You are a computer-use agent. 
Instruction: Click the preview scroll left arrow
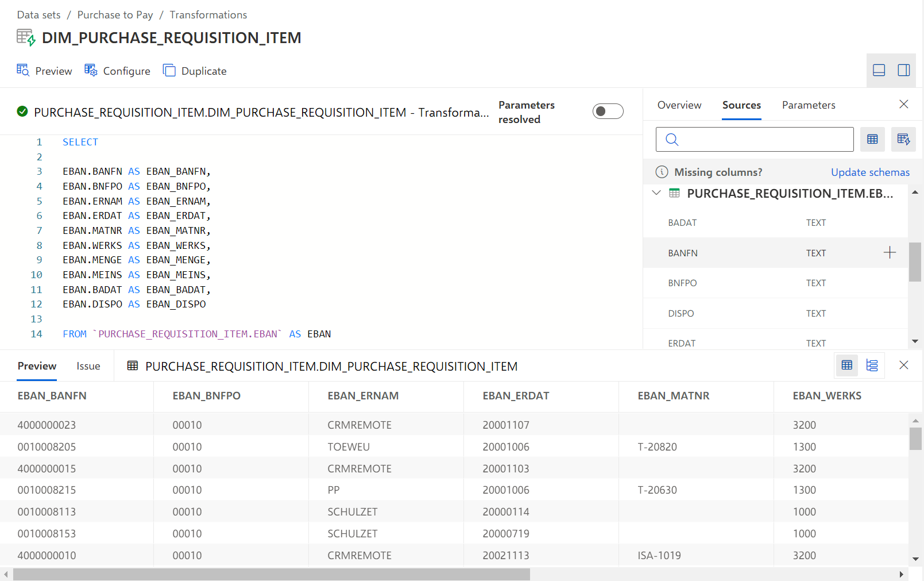point(6,574)
